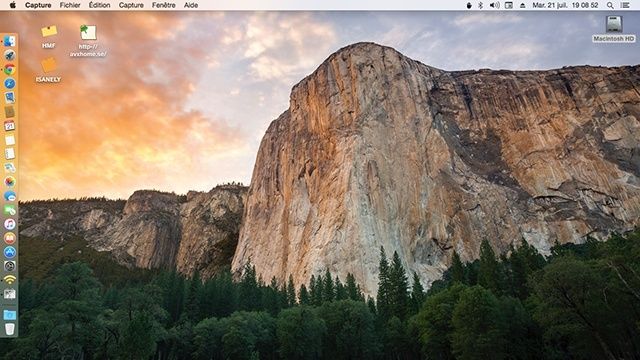640x360 pixels.
Task: Open App Store icon in Dock
Action: click(x=9, y=252)
